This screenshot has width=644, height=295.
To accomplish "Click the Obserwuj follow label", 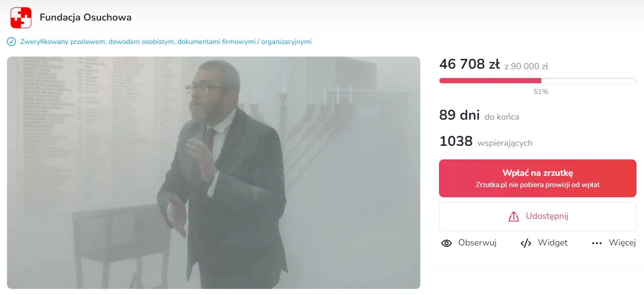I will 477,243.
